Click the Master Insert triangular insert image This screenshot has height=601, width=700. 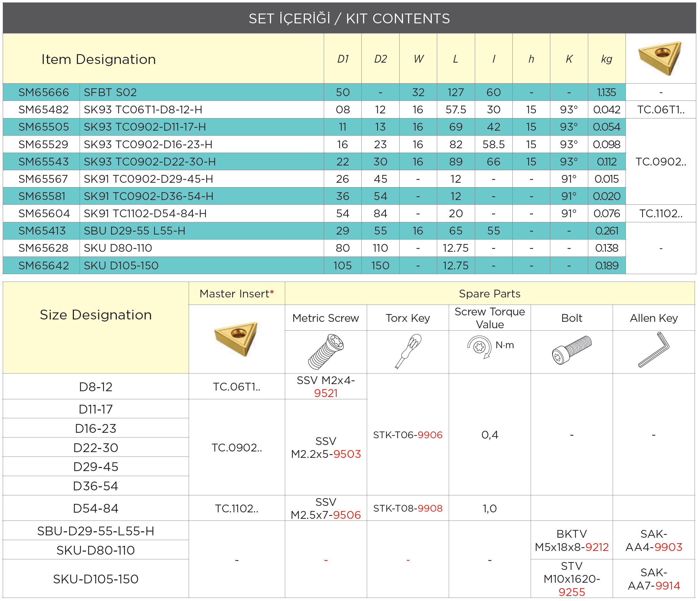pos(236,339)
